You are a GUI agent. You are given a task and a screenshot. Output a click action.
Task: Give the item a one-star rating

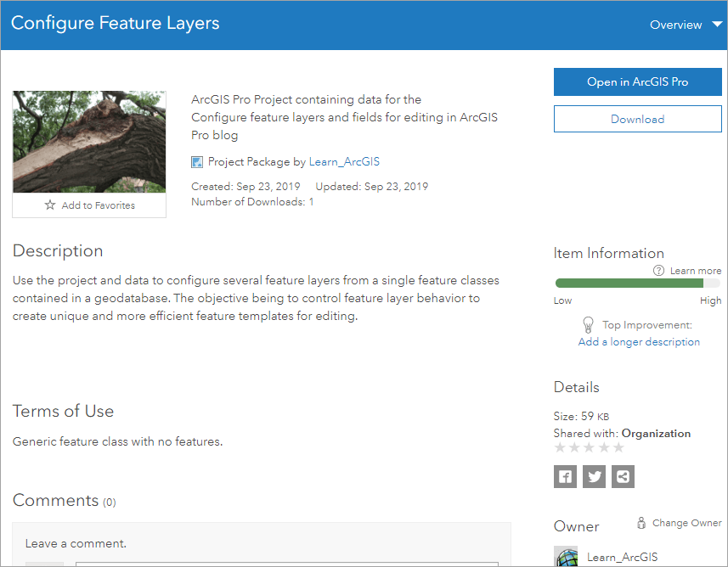(560, 446)
